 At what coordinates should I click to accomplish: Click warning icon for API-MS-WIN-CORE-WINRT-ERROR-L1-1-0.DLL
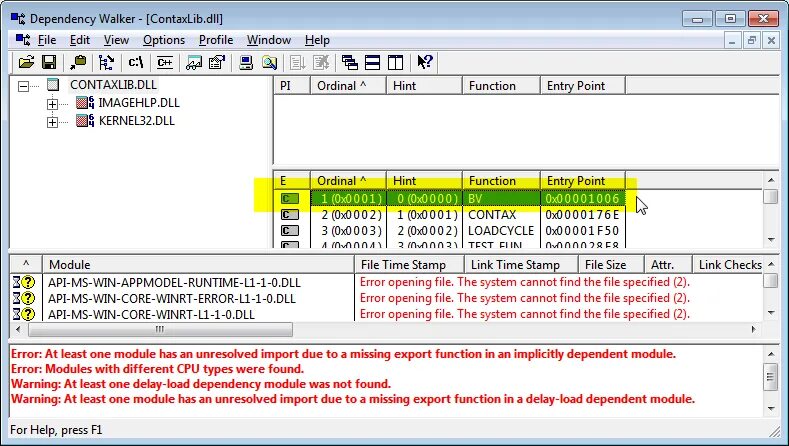(23, 298)
